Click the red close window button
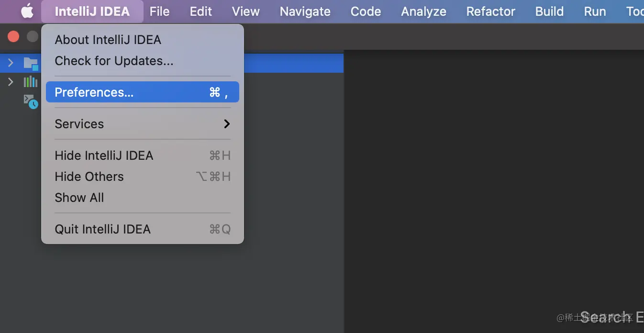This screenshot has height=333, width=644. [13, 36]
